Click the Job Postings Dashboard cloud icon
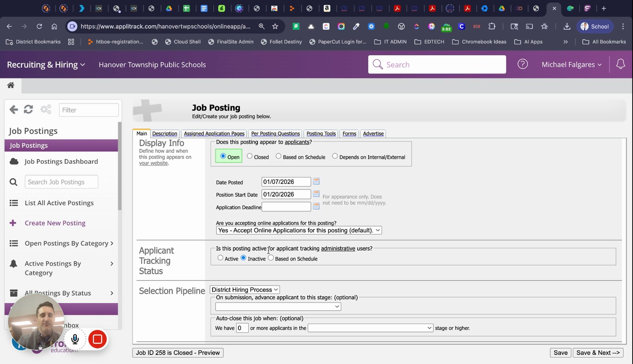Image resolution: width=633 pixels, height=364 pixels. (x=14, y=161)
